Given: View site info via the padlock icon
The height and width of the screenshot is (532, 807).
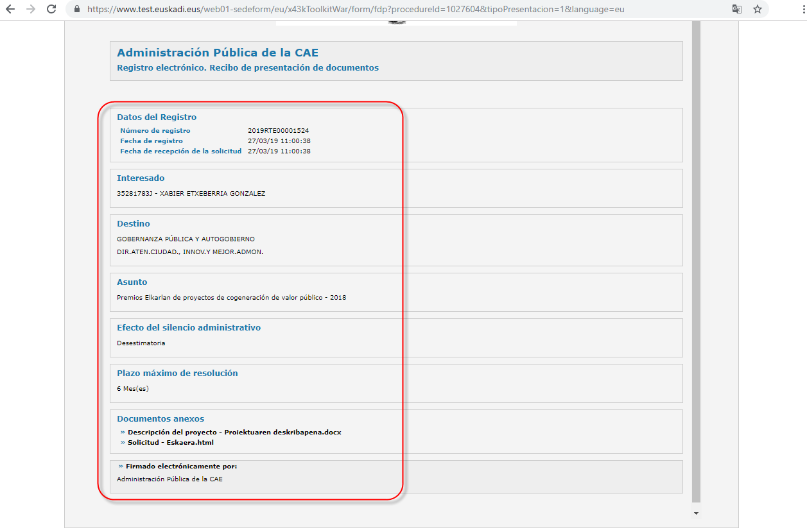Looking at the screenshot, I should point(76,10).
